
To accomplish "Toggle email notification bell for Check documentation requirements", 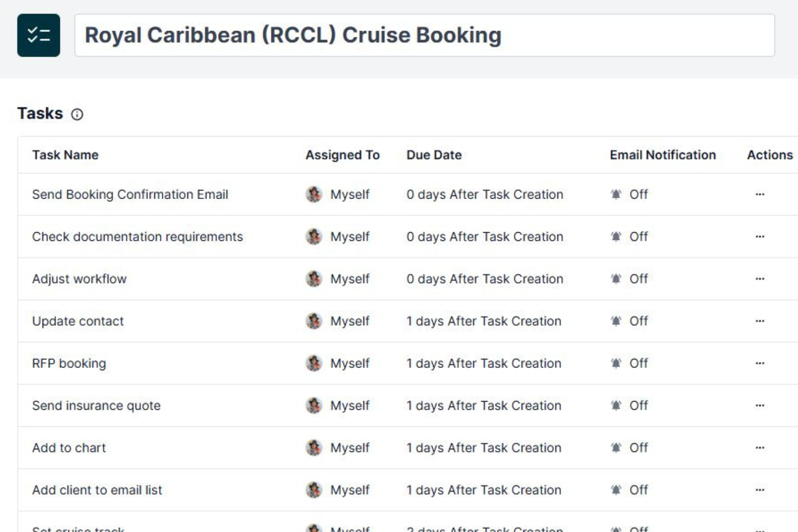I will coord(616,237).
